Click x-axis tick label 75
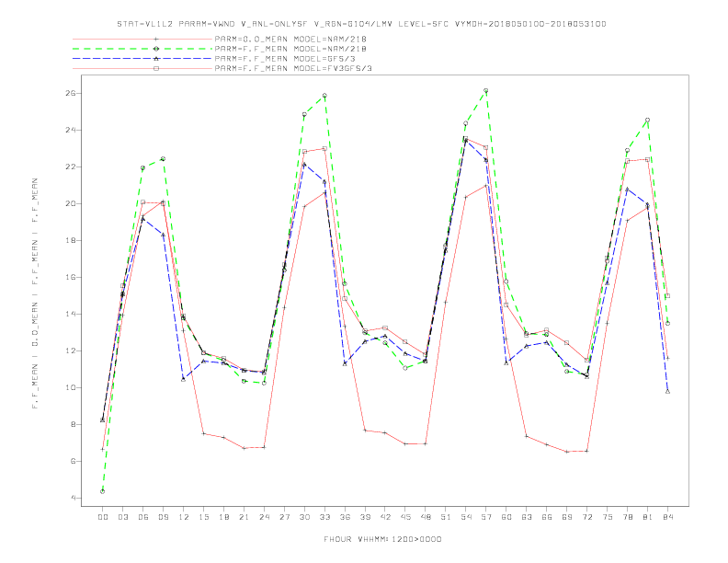Viewport: 728px width, 563px height. 608,517
